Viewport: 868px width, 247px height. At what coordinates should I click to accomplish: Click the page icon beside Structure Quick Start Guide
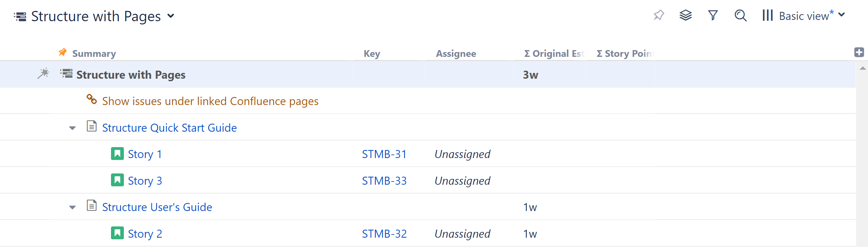(91, 127)
